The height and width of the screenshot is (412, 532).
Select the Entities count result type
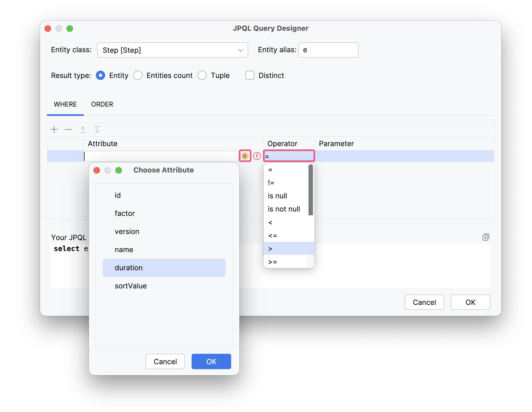coord(138,75)
